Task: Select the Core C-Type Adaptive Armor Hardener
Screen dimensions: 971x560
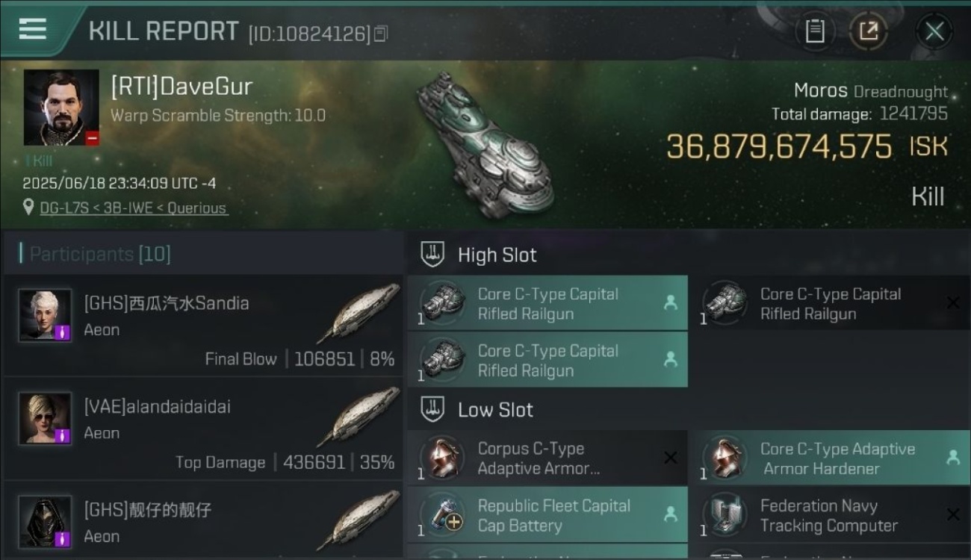Action: pos(829,458)
